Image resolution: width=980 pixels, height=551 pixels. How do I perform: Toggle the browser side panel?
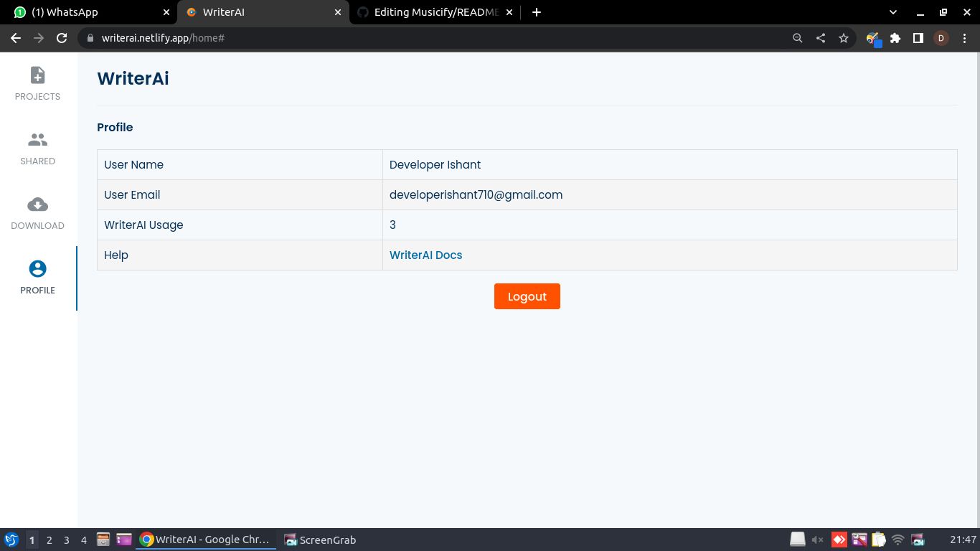coord(918,38)
